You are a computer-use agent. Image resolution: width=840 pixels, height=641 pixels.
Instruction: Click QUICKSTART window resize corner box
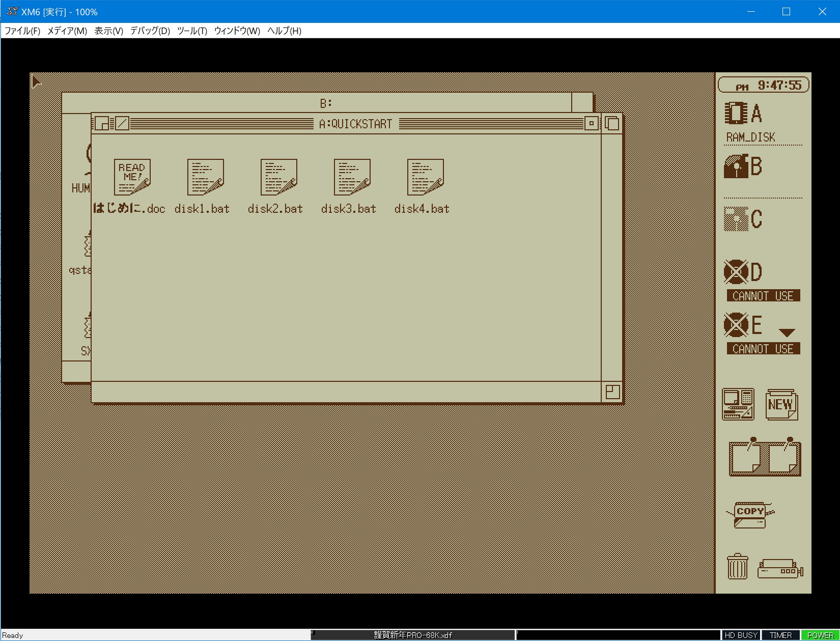tap(612, 392)
